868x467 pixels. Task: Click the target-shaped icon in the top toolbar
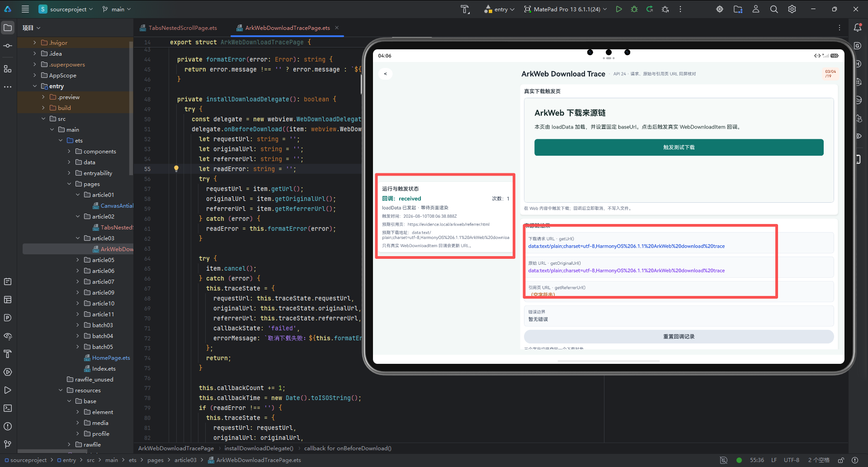[720, 9]
